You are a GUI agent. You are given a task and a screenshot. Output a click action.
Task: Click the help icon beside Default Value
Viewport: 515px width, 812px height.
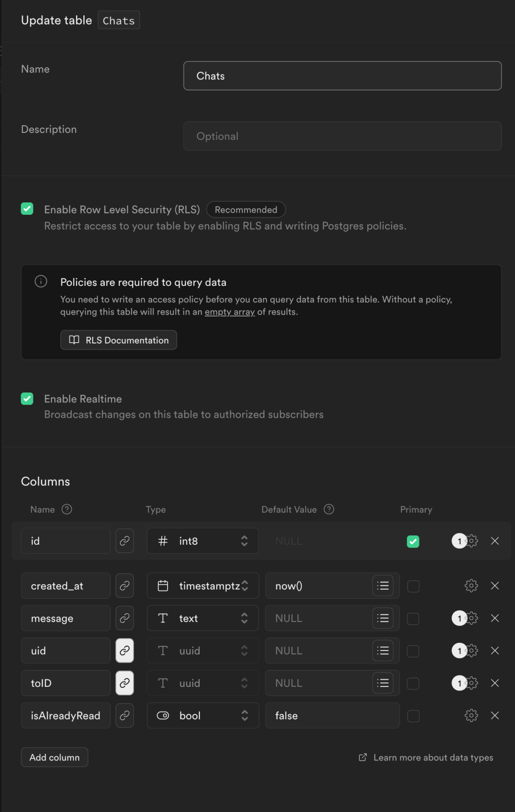coord(329,509)
